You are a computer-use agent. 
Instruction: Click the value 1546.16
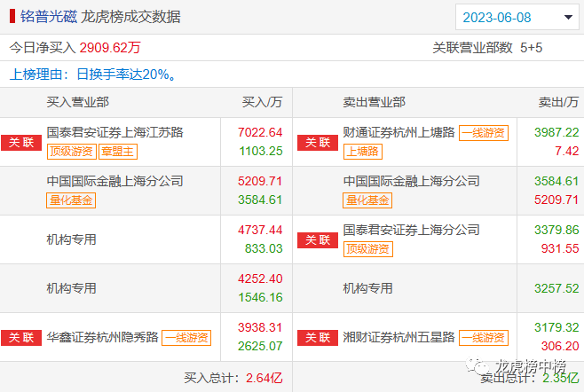pos(260,297)
